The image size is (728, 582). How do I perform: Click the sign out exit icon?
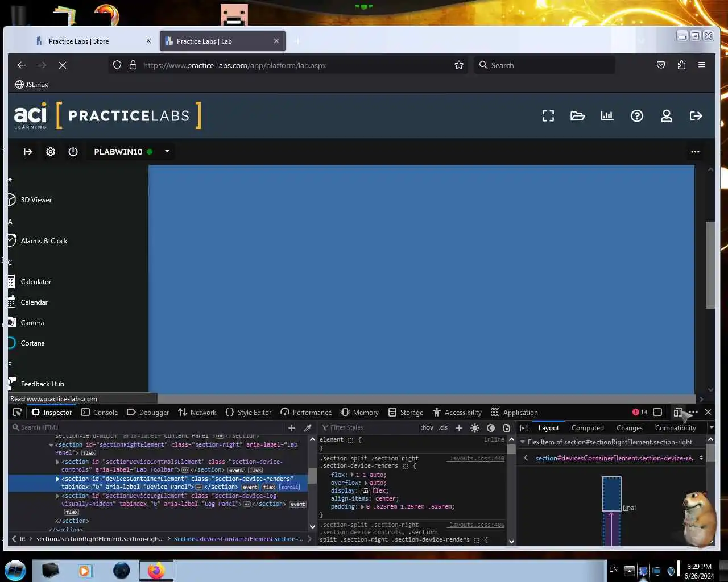pos(696,116)
